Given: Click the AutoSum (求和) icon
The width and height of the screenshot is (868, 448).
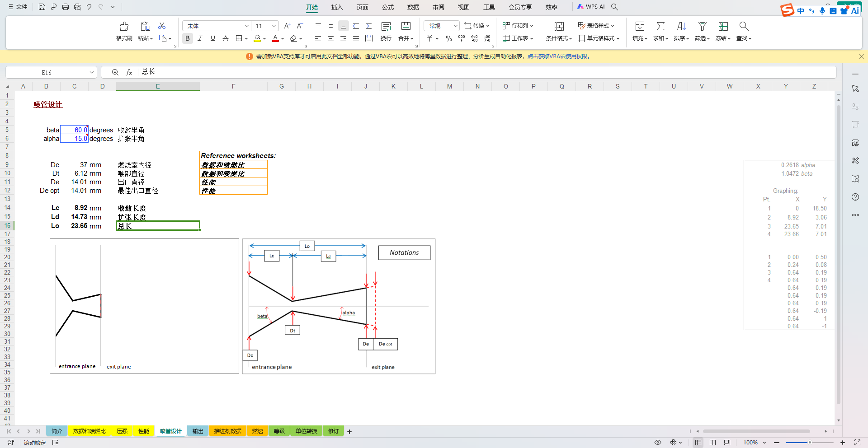Looking at the screenshot, I should 660,26.
